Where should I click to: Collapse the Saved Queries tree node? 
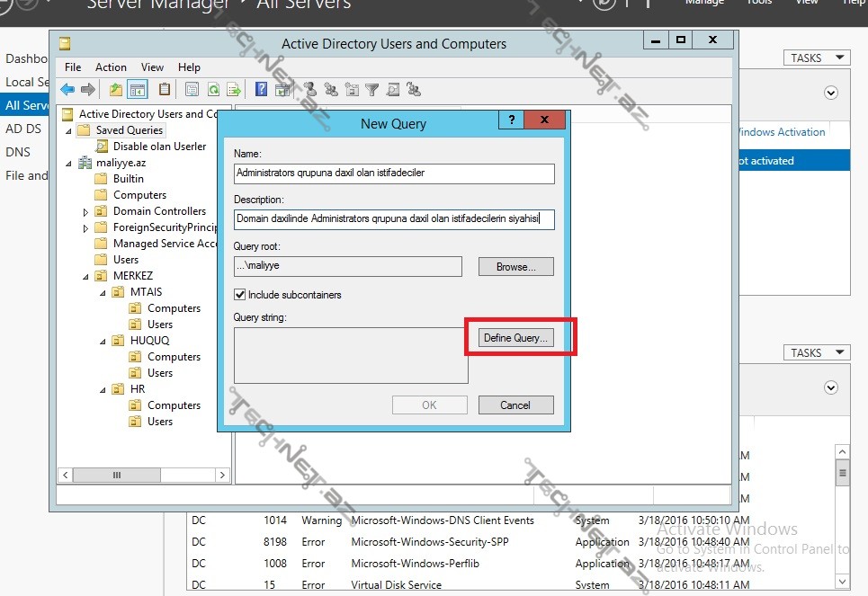[x=69, y=130]
